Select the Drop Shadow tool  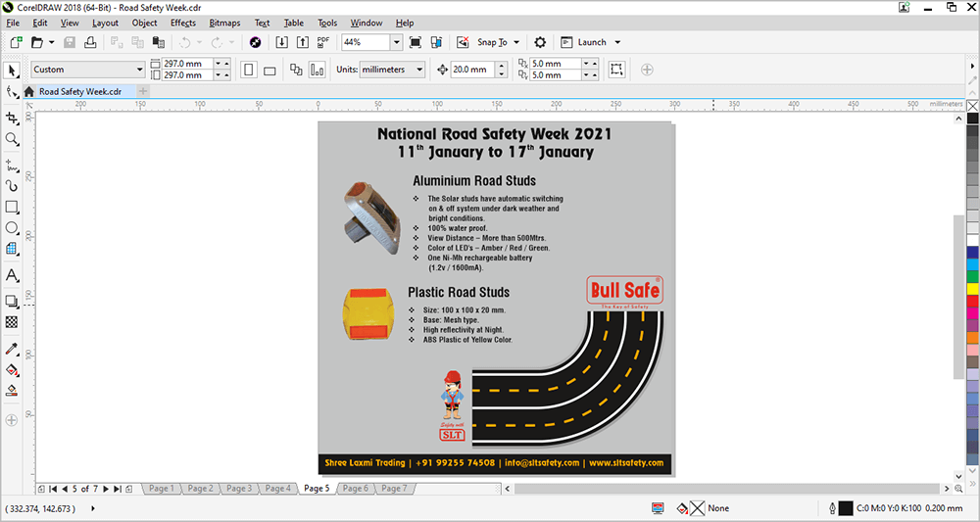tap(11, 301)
